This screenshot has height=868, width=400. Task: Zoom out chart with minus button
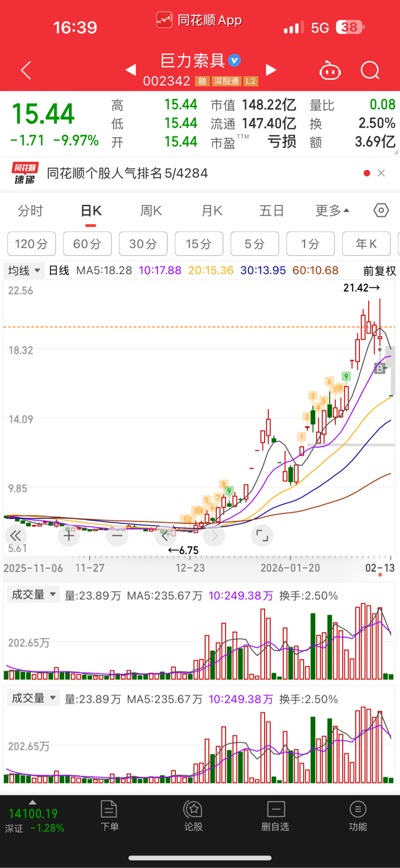click(117, 535)
